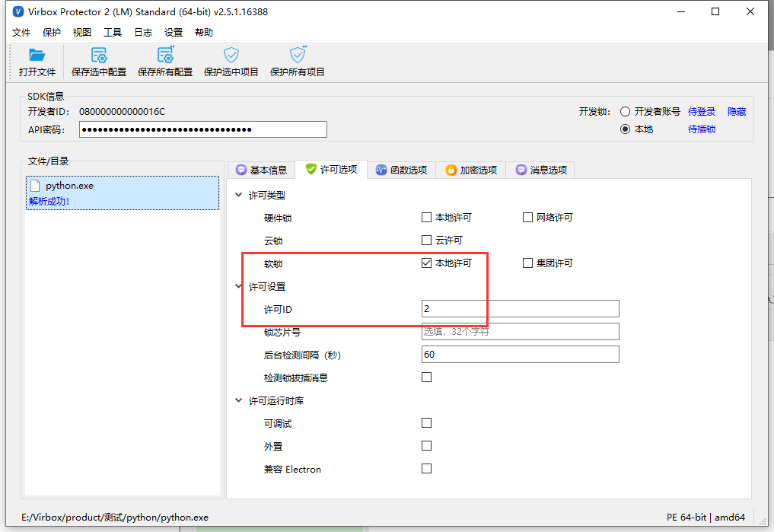Viewport: 774px width, 532px height.
Task: Toggle the 外置 checkbox
Action: point(426,446)
